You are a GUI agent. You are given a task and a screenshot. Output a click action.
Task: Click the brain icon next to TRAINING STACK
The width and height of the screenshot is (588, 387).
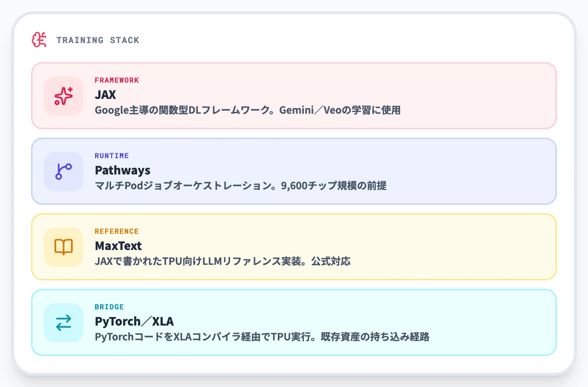(39, 40)
